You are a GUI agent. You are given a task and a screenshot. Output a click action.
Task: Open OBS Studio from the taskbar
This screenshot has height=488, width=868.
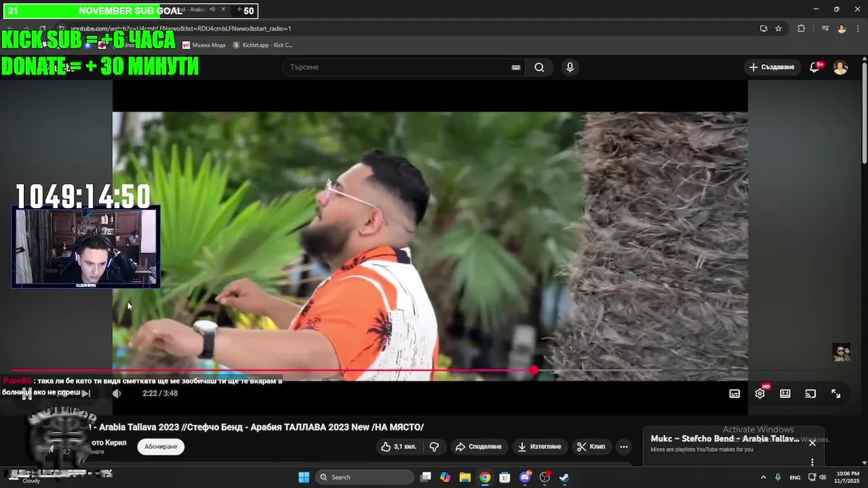coord(545,477)
